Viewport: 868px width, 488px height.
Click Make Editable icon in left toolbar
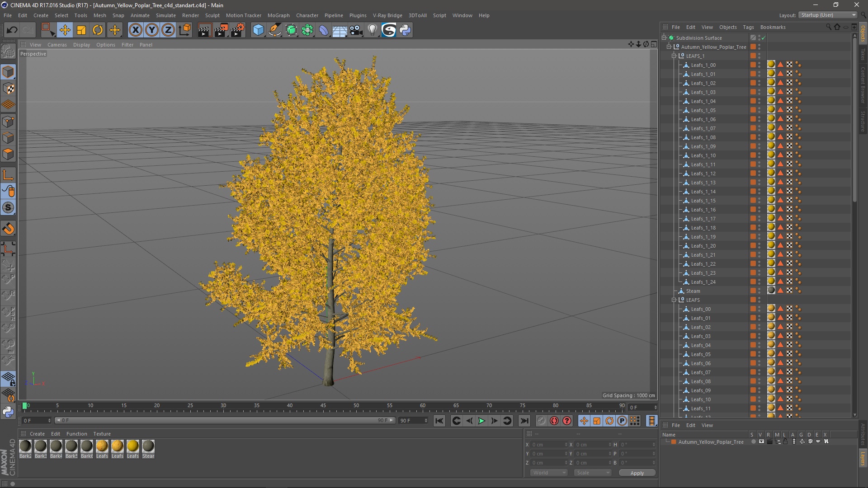8,51
